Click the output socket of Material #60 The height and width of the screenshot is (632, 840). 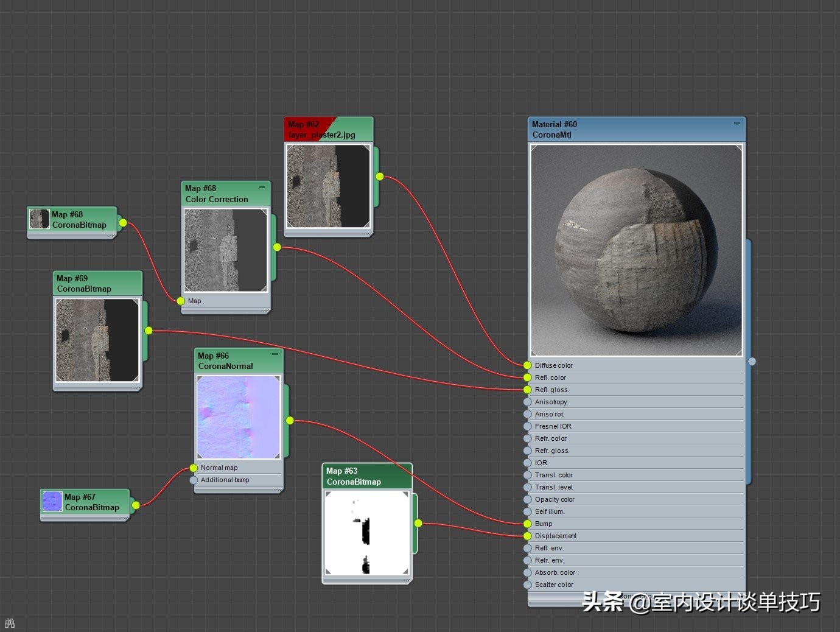(752, 362)
